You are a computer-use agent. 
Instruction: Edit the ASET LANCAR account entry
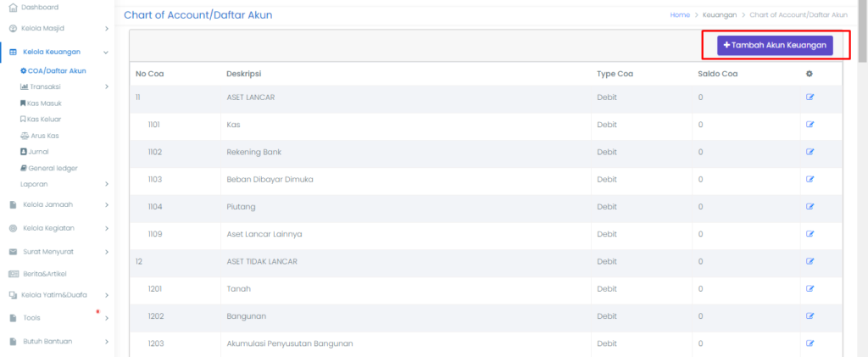[x=810, y=98]
